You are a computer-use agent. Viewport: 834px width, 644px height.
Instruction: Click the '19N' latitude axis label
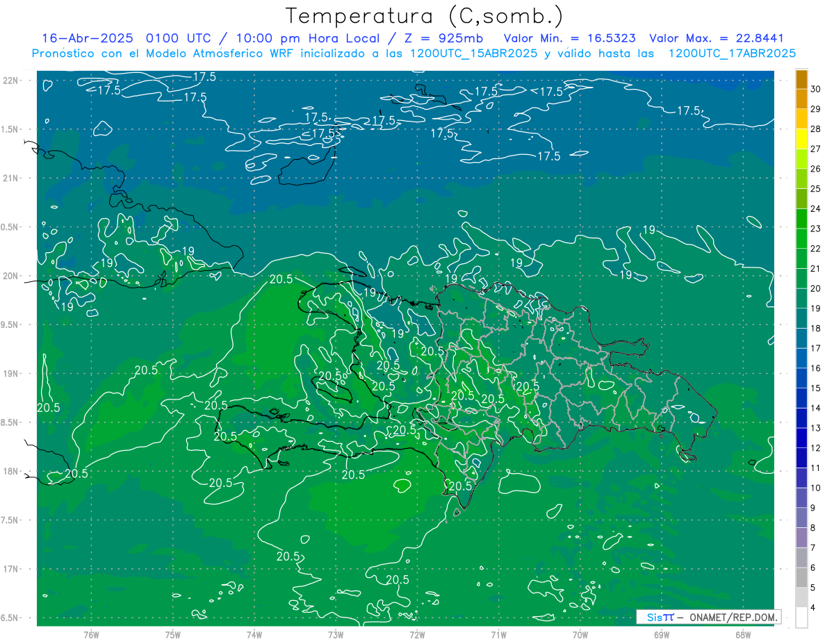(x=10, y=374)
